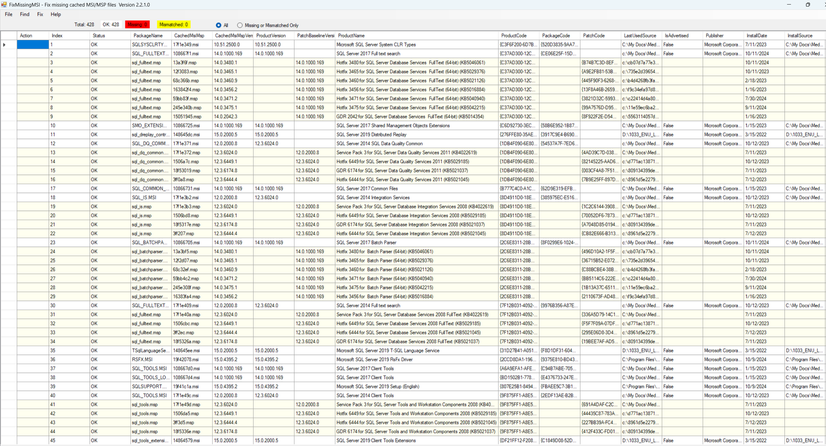Sort by the PackageName column header
The image size is (826, 446).
pyautogui.click(x=151, y=35)
